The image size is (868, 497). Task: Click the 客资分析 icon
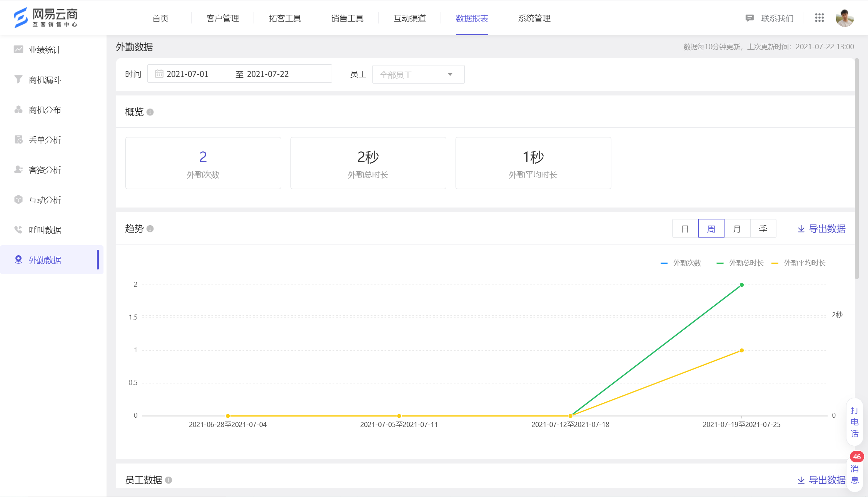click(x=18, y=169)
